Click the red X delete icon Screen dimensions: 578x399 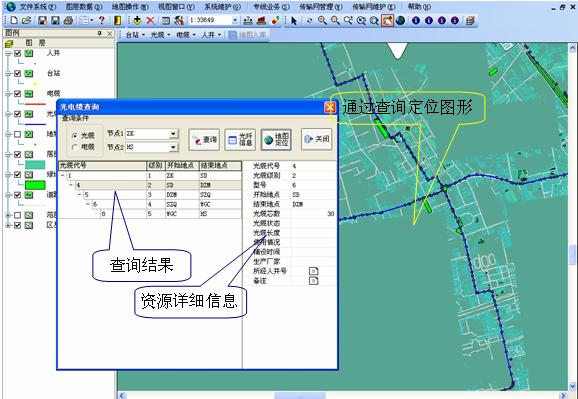point(150,20)
